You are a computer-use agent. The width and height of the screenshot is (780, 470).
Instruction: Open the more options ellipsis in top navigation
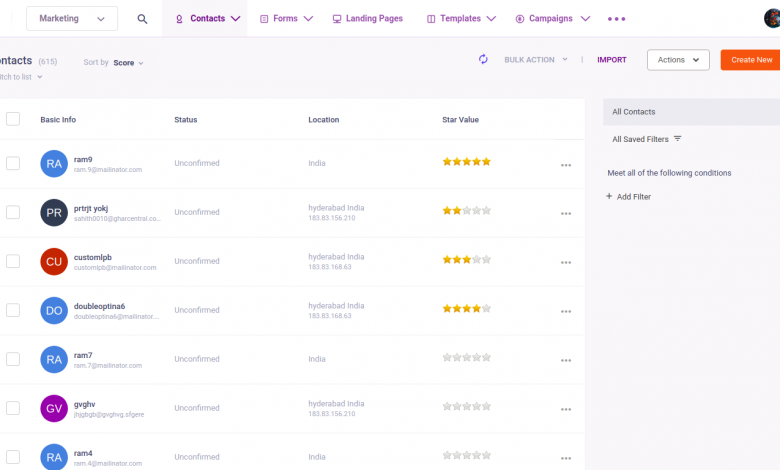coord(617,19)
